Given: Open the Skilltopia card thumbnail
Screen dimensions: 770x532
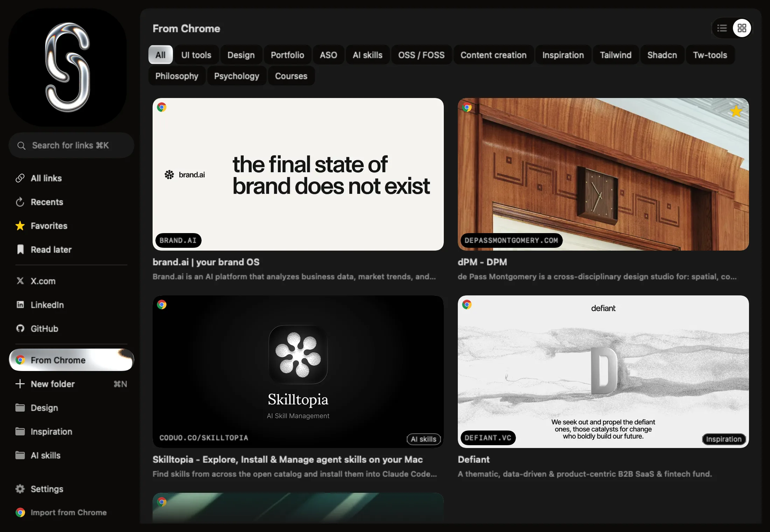Looking at the screenshot, I should [x=298, y=372].
